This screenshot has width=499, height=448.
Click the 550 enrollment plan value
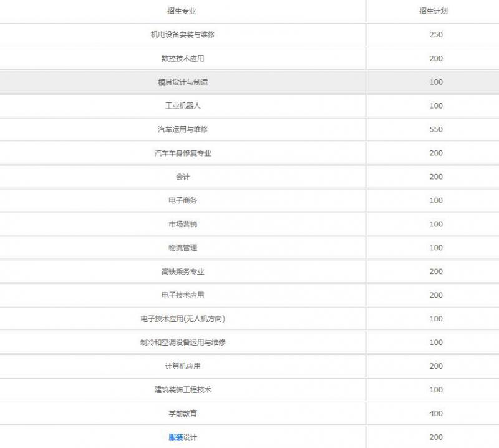[x=435, y=130]
